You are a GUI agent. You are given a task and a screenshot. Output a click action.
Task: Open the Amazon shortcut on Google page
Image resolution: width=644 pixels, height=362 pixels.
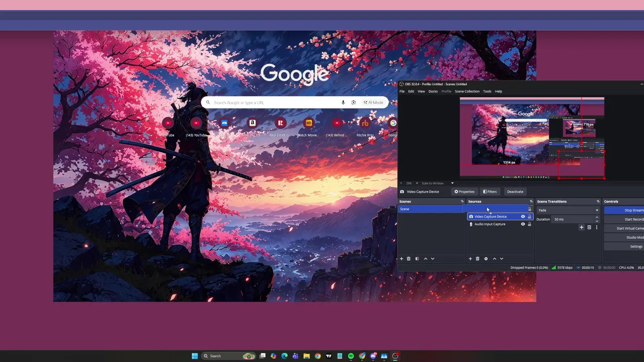tap(253, 123)
